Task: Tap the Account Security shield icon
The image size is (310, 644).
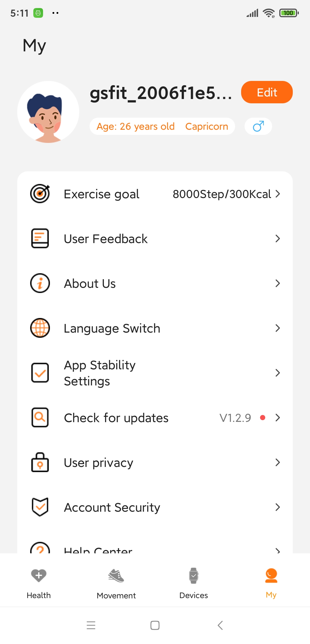Action: (x=40, y=507)
